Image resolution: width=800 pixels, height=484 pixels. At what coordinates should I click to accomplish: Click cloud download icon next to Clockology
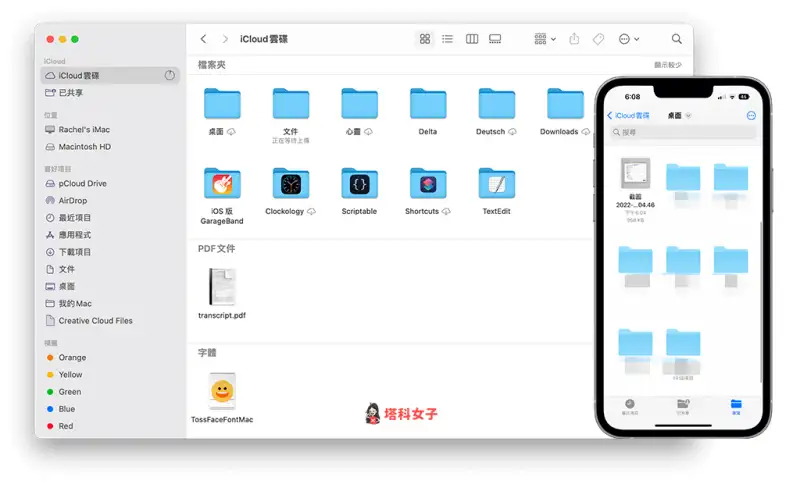pos(311,211)
